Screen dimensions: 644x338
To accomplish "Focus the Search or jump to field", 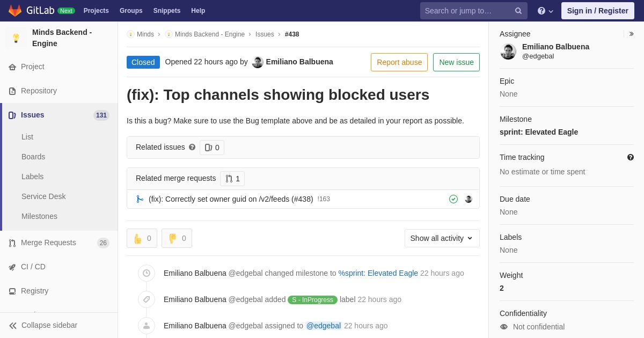I will (474, 11).
